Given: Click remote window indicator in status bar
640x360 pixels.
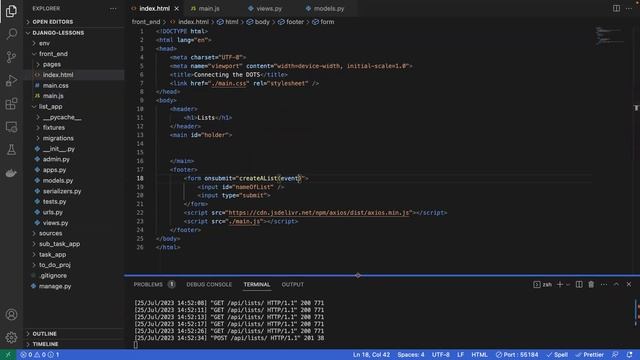Looking at the screenshot, I should pyautogui.click(x=8, y=355).
